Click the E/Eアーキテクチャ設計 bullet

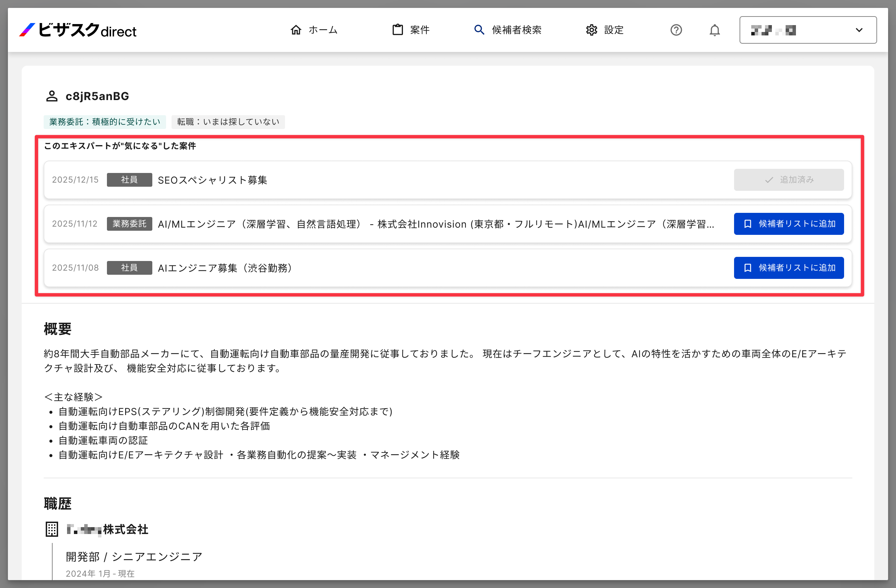pos(259,455)
